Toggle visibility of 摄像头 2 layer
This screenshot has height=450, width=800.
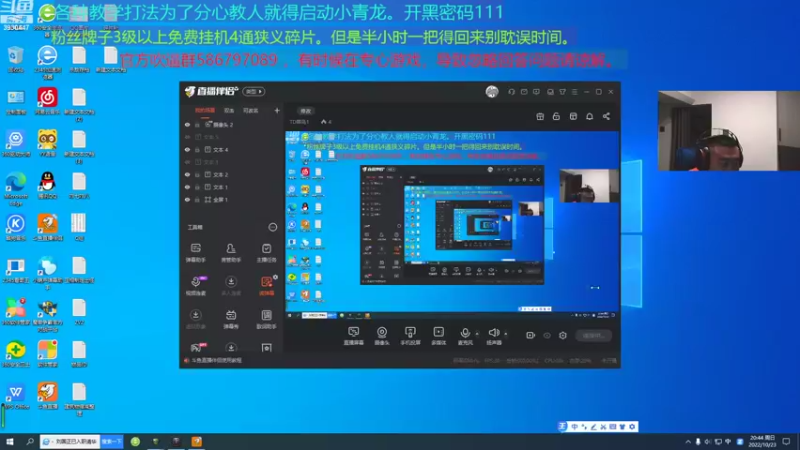pyautogui.click(x=187, y=124)
